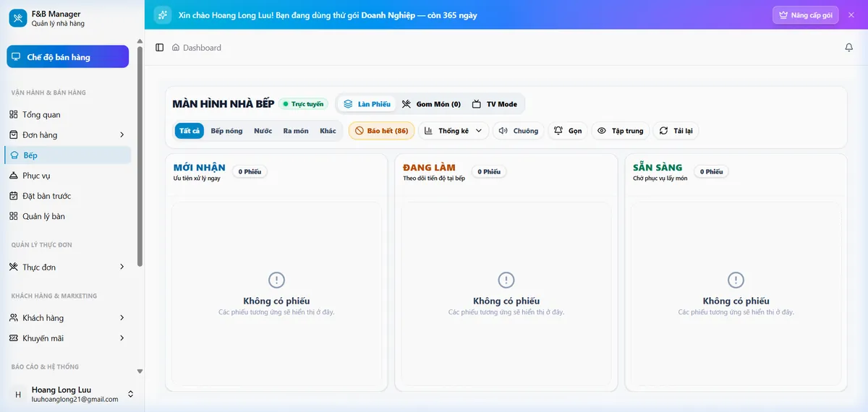Click the MỚI NHẬN column heading

pos(200,167)
